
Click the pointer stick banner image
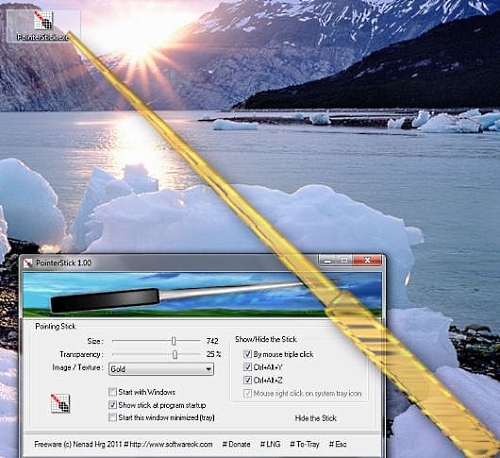pyautogui.click(x=202, y=294)
